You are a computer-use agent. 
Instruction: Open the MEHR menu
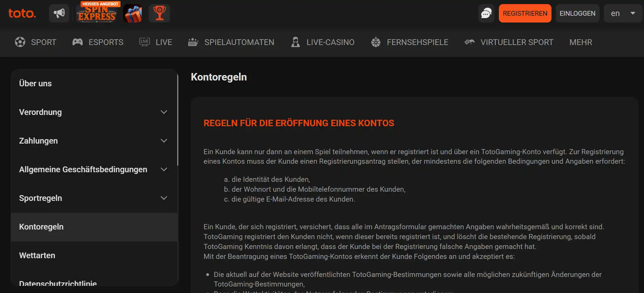[581, 42]
